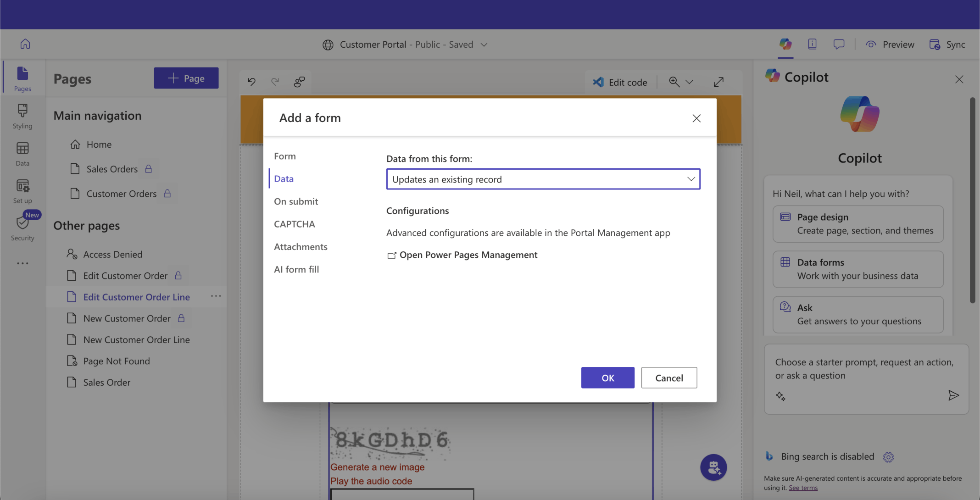Expand the Data from this form dropdown
The width and height of the screenshot is (980, 500).
click(x=543, y=179)
